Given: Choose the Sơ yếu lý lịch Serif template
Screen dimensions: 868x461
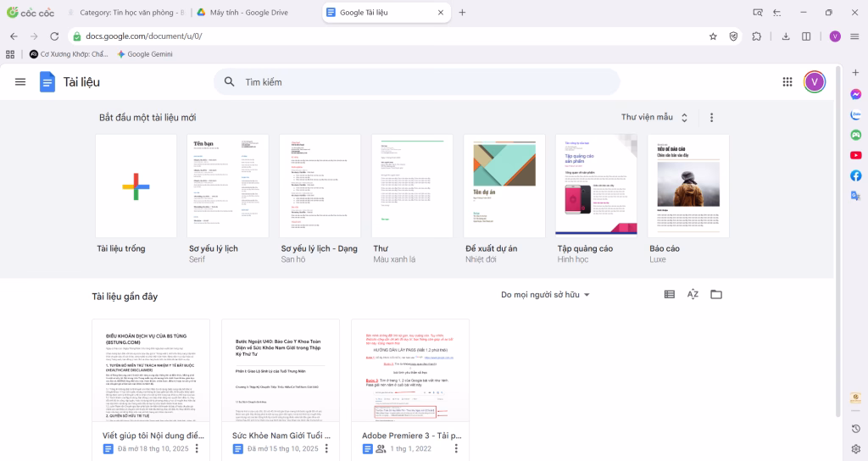Looking at the screenshot, I should pyautogui.click(x=227, y=186).
